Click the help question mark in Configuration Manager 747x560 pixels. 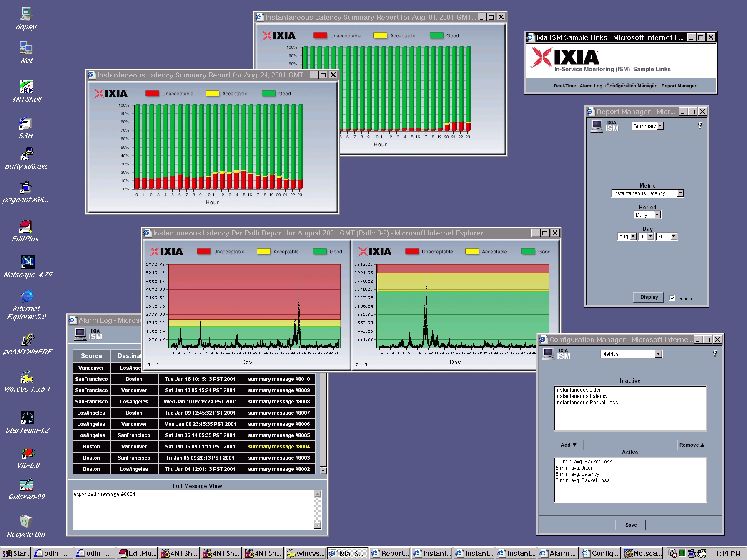715,354
